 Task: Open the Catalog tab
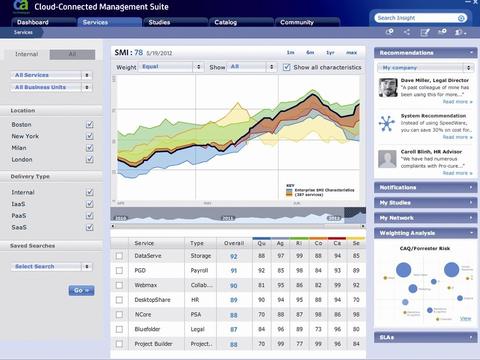[x=241, y=22]
